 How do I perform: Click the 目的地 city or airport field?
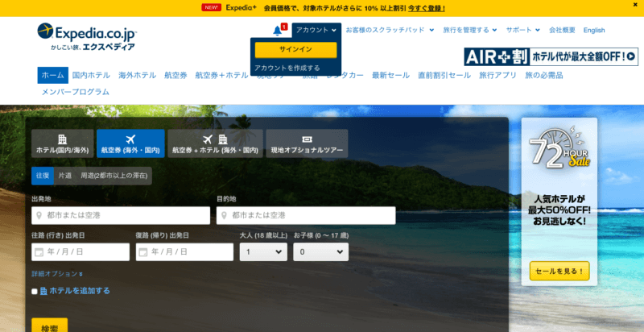(x=306, y=215)
